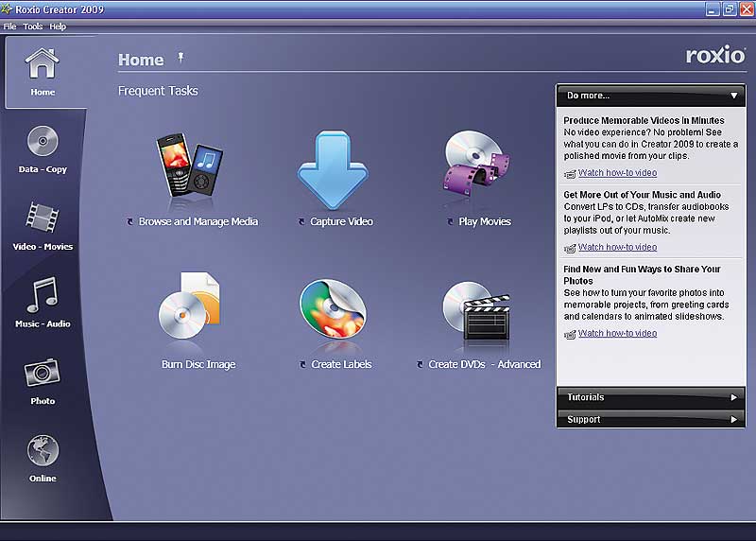This screenshot has height=541, width=756.
Task: Collapse the Do more... panel arrow
Action: point(734,96)
